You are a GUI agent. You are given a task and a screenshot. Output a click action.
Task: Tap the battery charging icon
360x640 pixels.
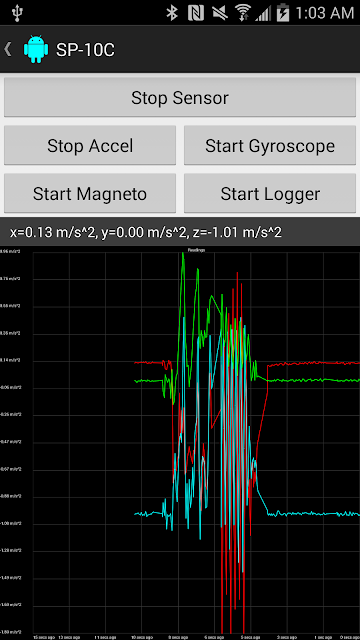282,13
